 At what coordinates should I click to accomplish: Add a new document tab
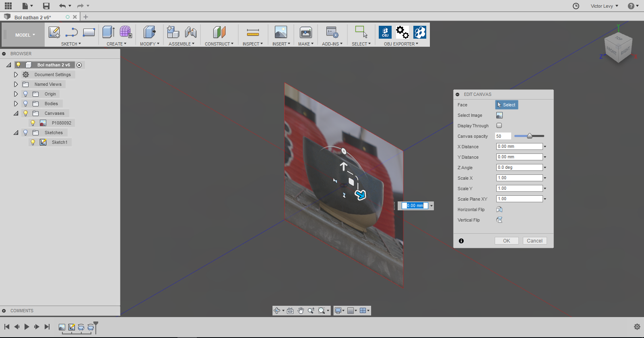pos(86,17)
